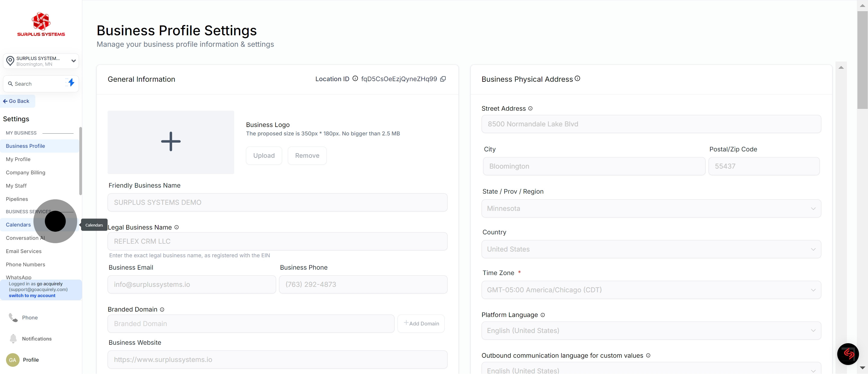Click the plus logo upload placeholder
The width and height of the screenshot is (868, 374).
(x=171, y=142)
